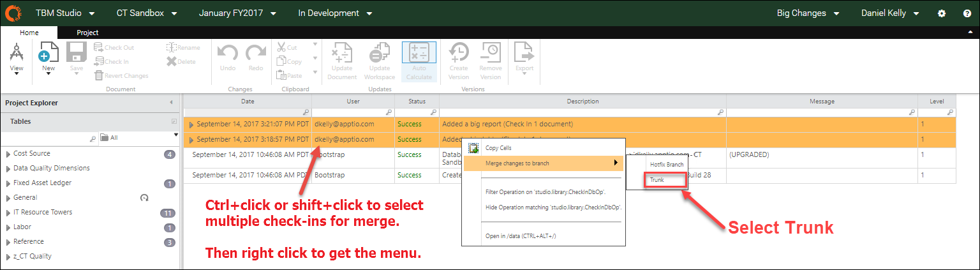Click Check Out in Document group

114,47
